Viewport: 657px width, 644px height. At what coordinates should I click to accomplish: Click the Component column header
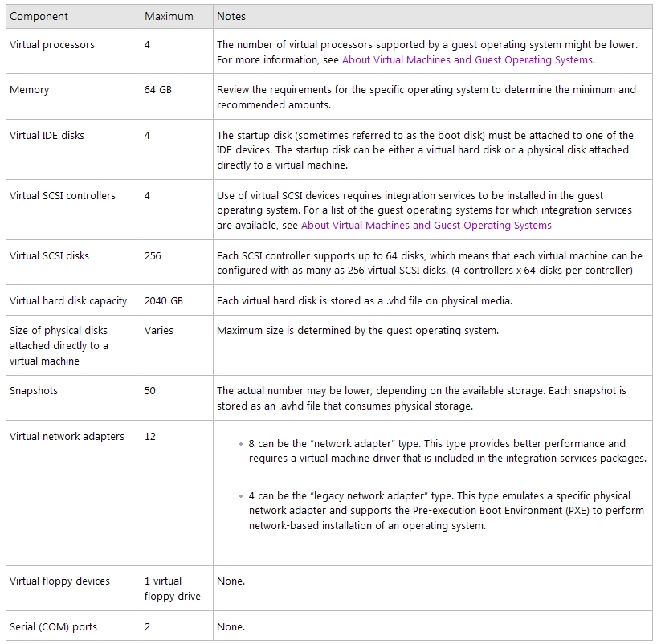coord(39,16)
